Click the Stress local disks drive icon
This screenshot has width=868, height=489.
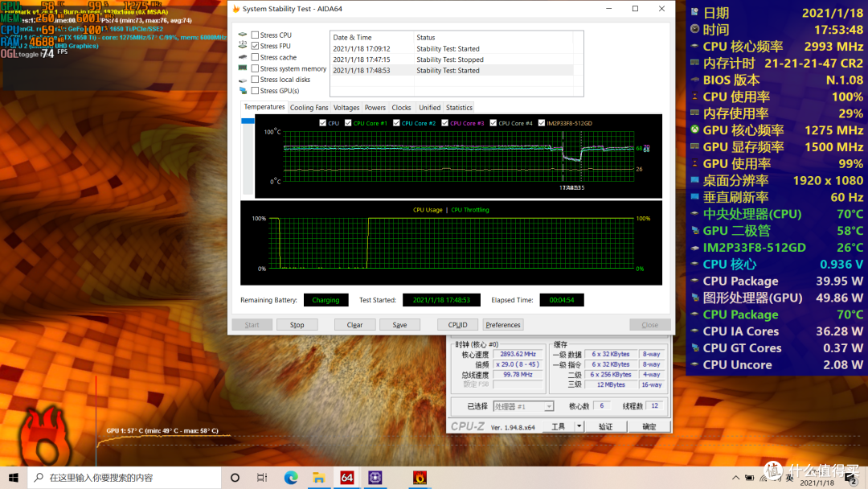[x=243, y=80]
